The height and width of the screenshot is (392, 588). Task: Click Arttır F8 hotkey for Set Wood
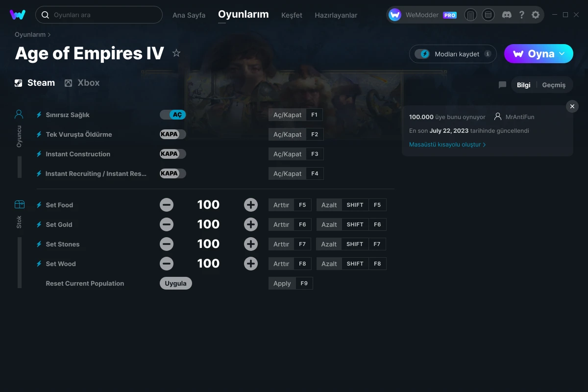point(291,264)
